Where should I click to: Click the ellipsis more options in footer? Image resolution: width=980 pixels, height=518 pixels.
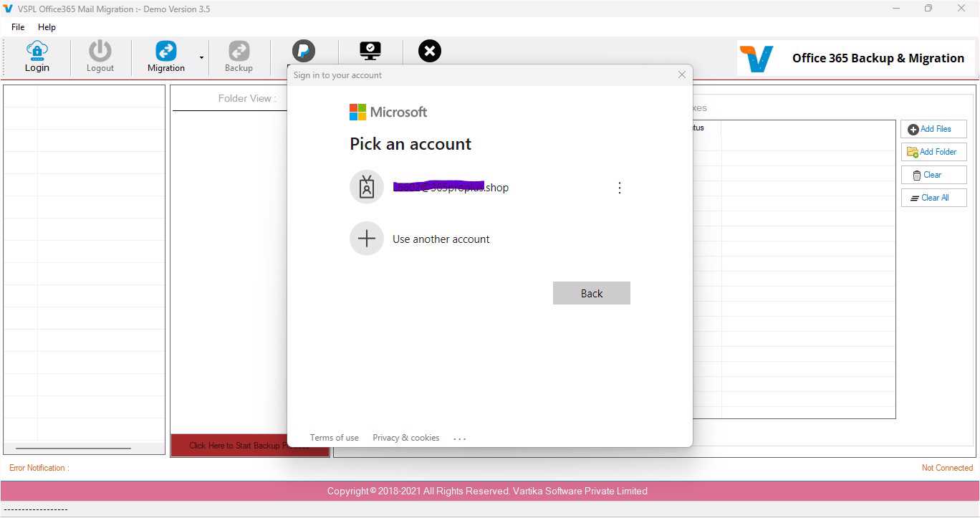tap(460, 438)
